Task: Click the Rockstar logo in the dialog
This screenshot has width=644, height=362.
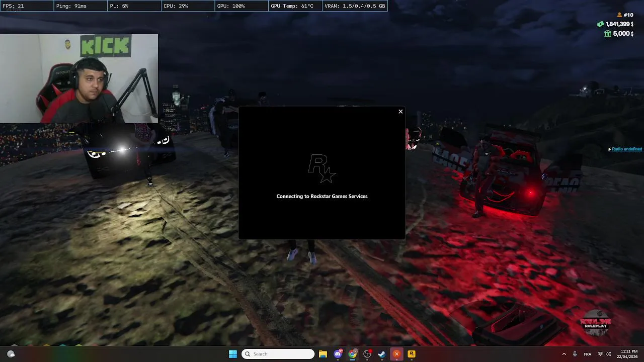Action: [322, 169]
